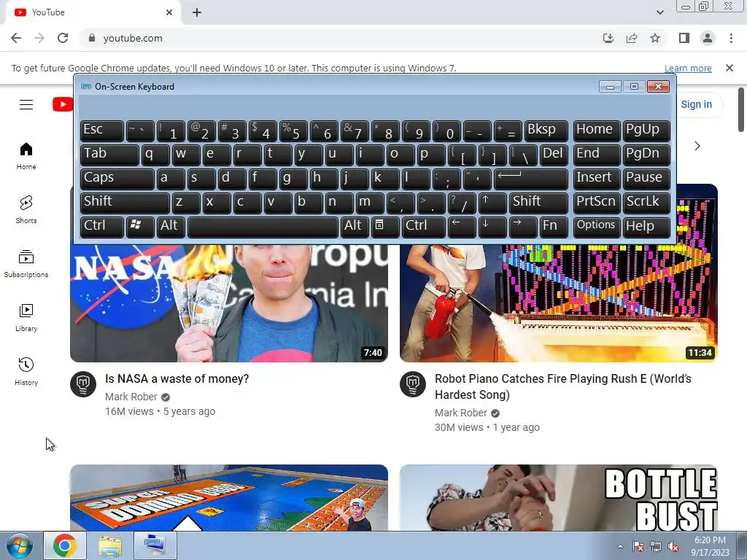Screen dimensions: 747x560
Task: Click Help key on On-Screen Keyboard
Action: 646,227
